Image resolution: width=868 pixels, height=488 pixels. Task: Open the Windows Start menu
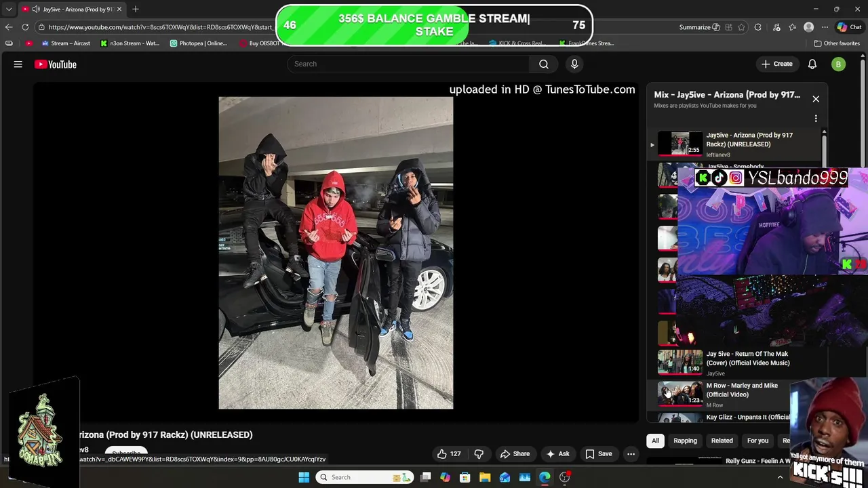[x=304, y=477]
